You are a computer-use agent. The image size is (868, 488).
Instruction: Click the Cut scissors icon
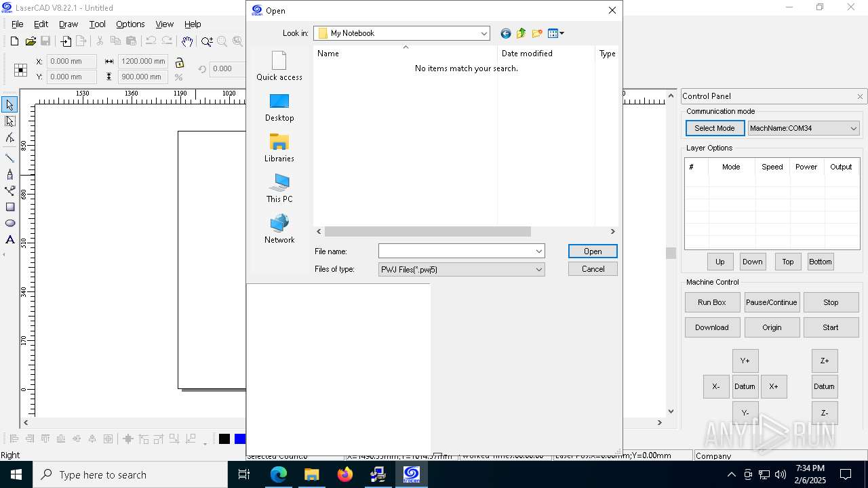pos(100,41)
